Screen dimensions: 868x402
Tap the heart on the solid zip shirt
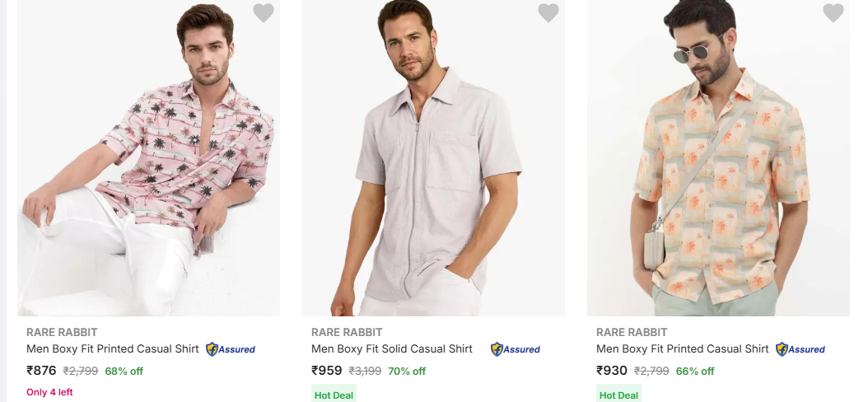(x=548, y=13)
